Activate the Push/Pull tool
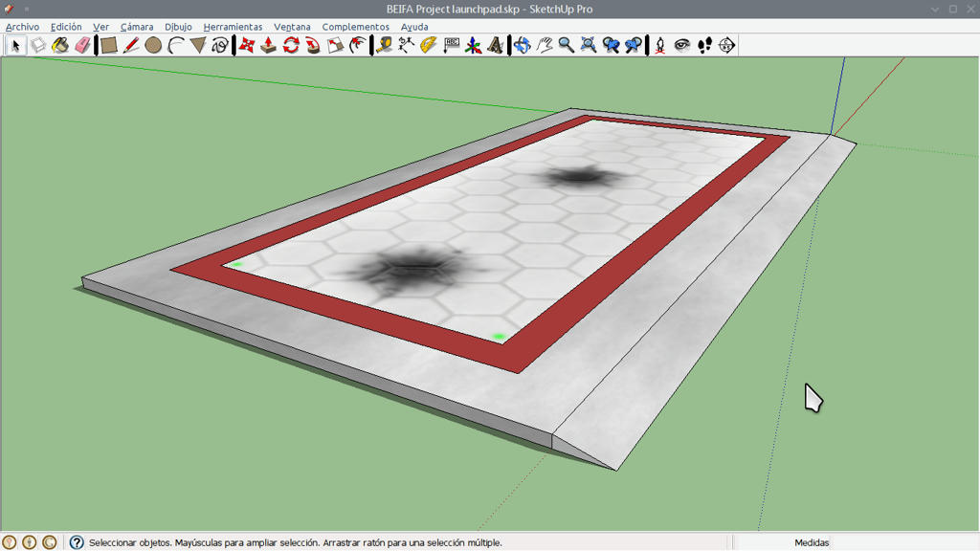This screenshot has height=551, width=980. point(269,45)
